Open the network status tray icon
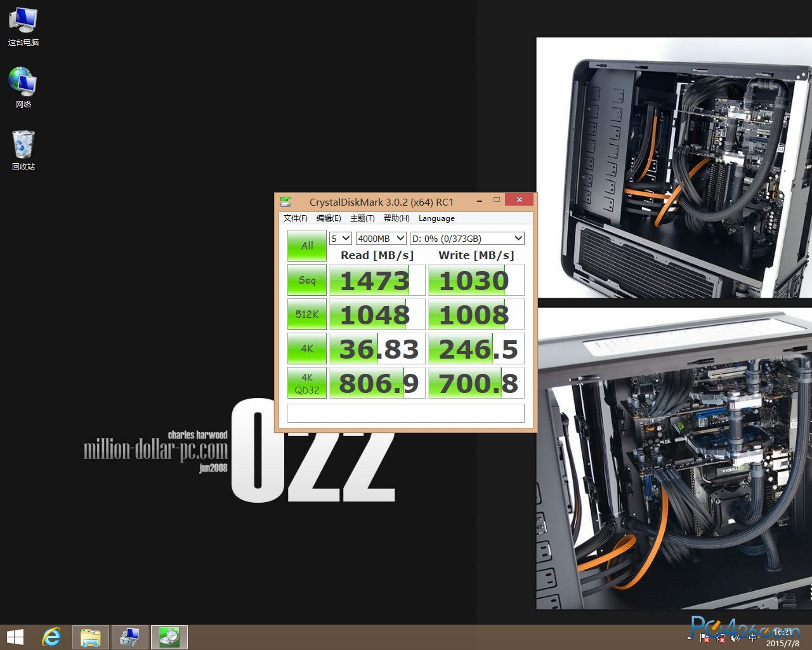The height and width of the screenshot is (650, 812). [720, 638]
